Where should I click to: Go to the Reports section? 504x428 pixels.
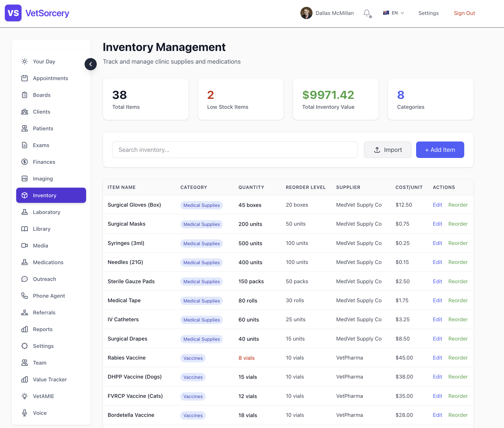[43, 329]
